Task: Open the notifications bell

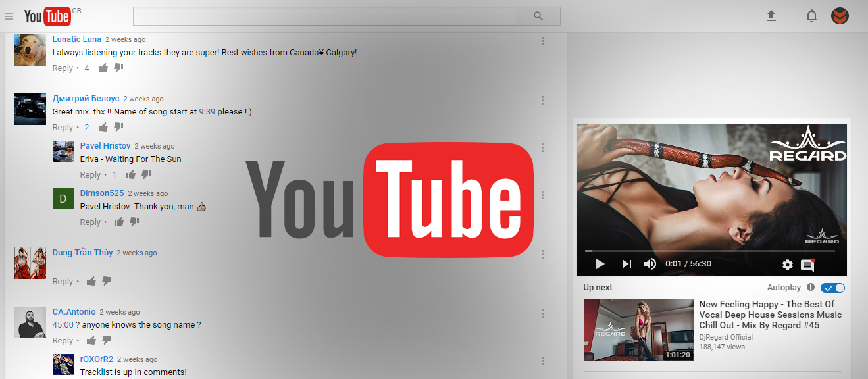Action: tap(811, 16)
